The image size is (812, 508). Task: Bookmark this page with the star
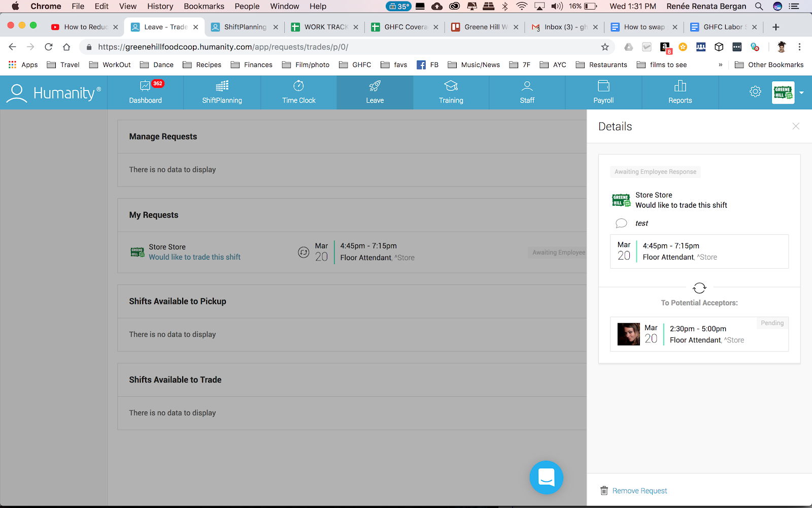point(605,47)
